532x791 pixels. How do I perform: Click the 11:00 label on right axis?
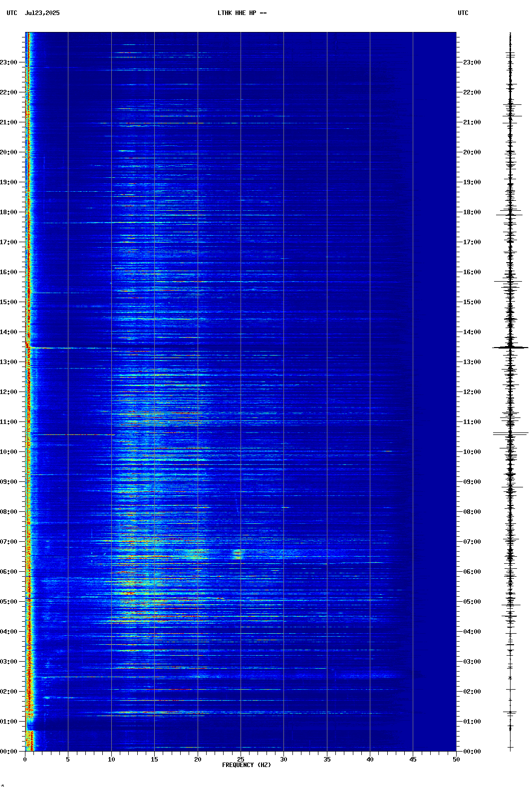click(x=472, y=422)
